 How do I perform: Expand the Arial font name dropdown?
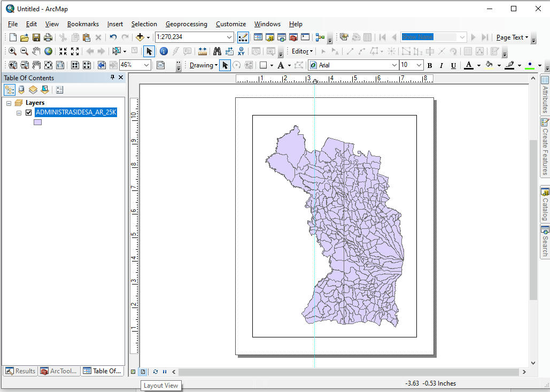(x=394, y=65)
